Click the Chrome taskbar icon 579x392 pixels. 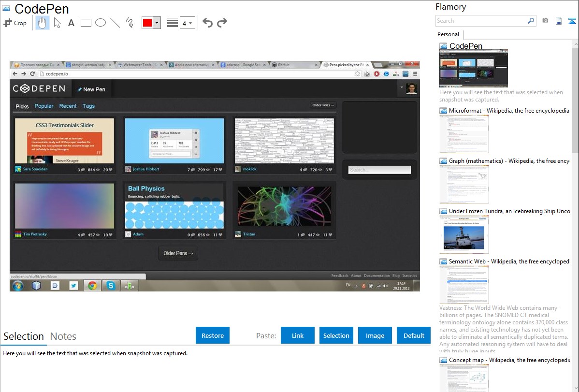coord(92,286)
